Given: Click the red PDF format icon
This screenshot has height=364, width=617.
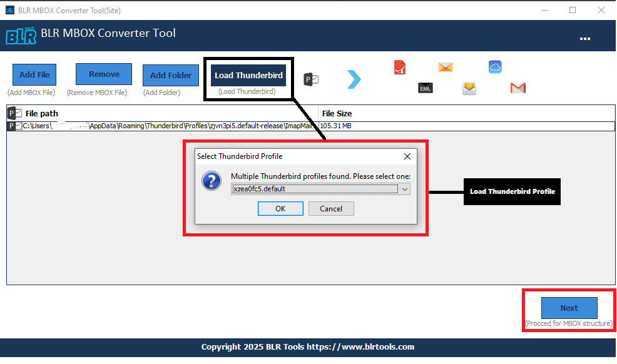Looking at the screenshot, I should [x=400, y=68].
